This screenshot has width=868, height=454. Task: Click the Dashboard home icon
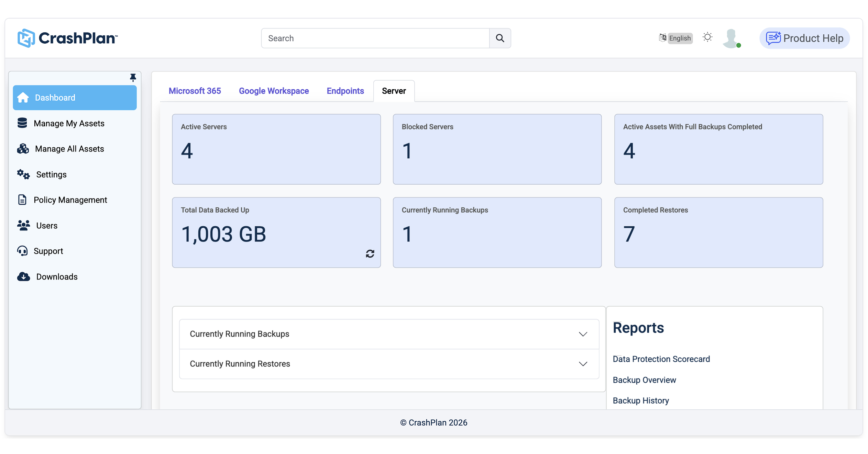coord(23,98)
